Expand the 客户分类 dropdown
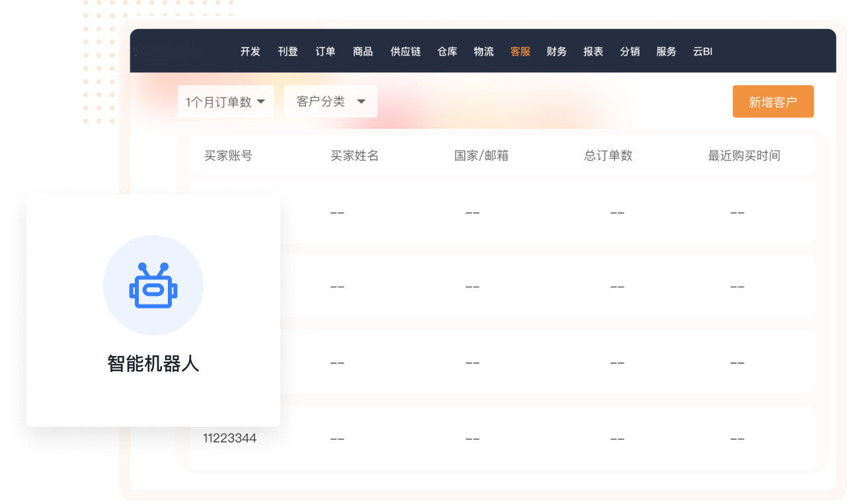850x504 pixels. 330,102
